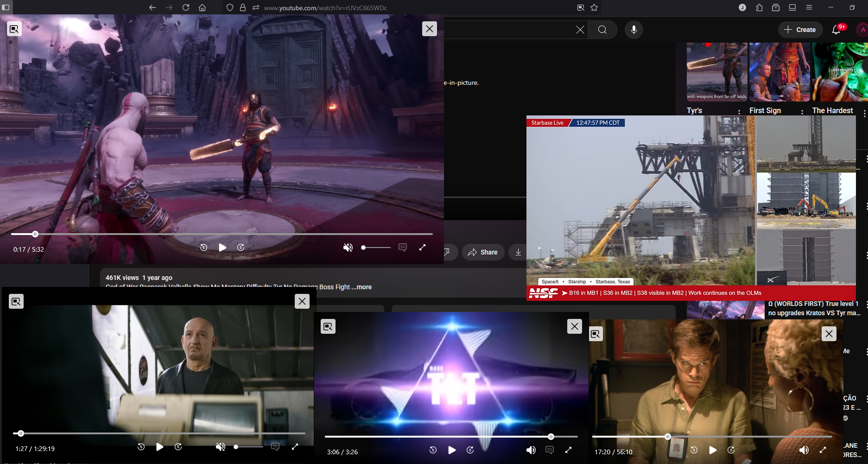The image size is (868, 464).
Task: Click the NSF Starbase Live PiP video
Action: (691, 208)
